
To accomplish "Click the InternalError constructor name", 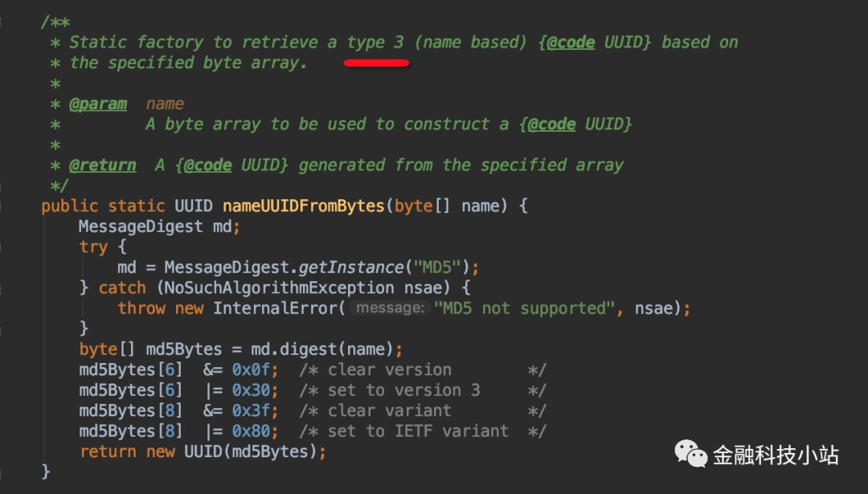I will point(274,308).
